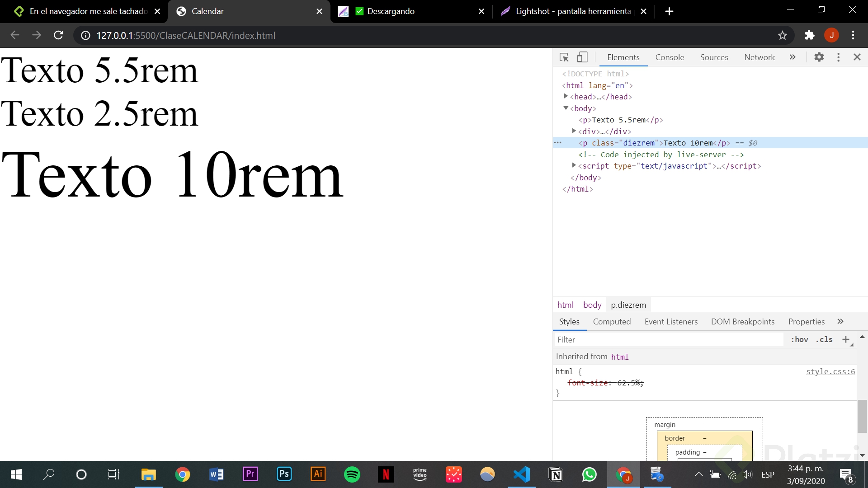Viewport: 868px width, 488px height.
Task: Click the address bar URL
Action: point(186,36)
